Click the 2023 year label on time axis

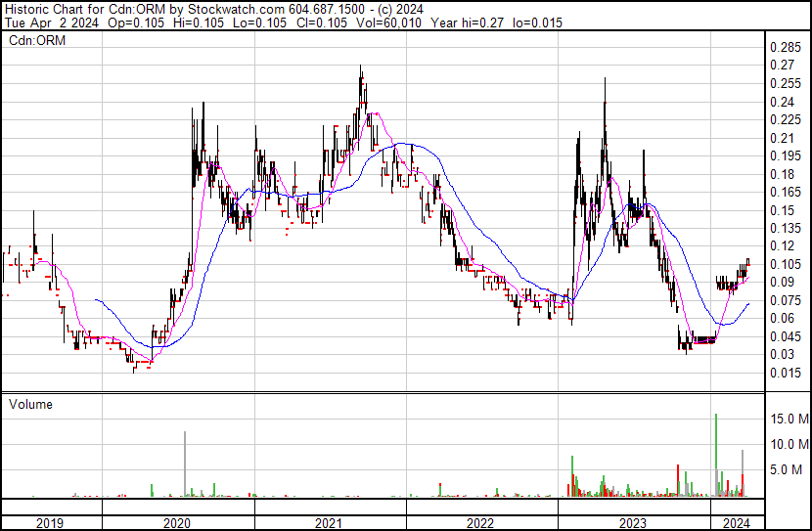632,523
